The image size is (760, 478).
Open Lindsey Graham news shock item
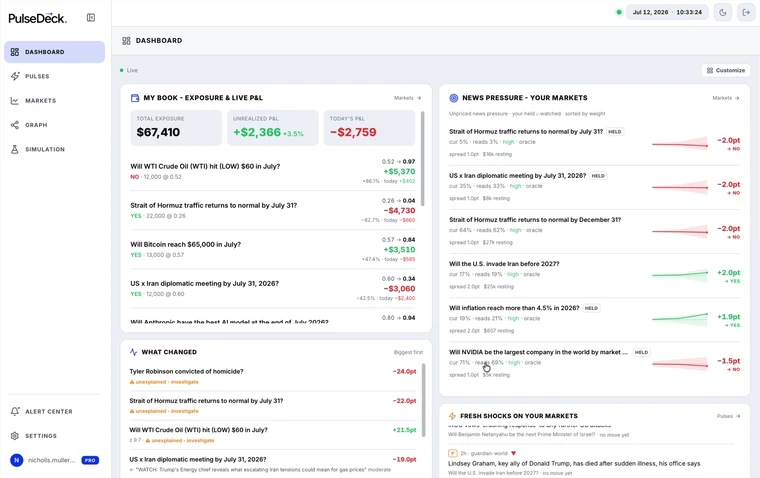[592, 463]
